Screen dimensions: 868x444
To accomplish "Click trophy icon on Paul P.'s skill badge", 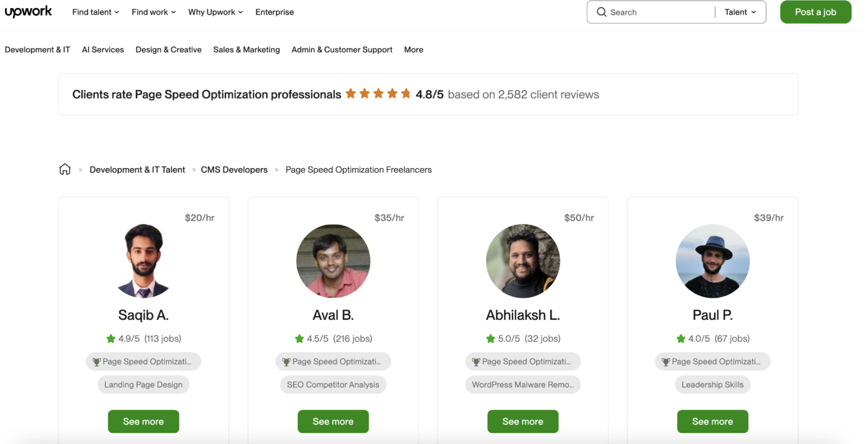I will click(x=666, y=362).
